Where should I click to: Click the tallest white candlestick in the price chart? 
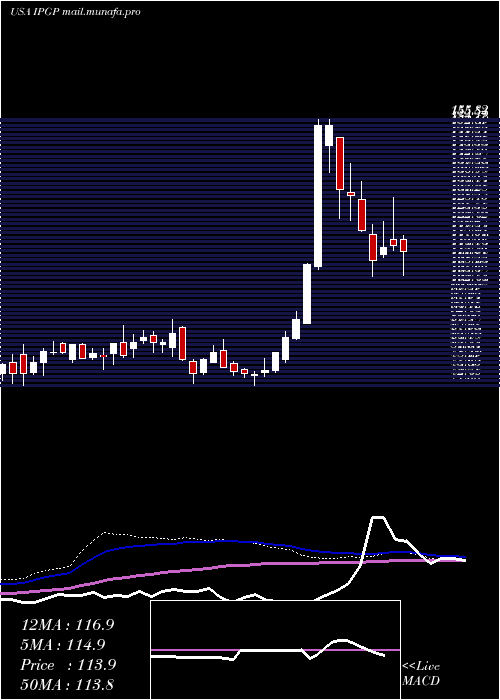click(318, 196)
